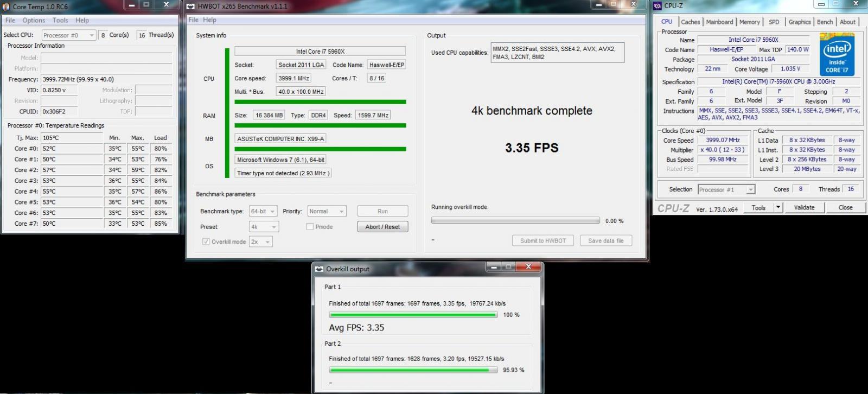Viewport: 868px width, 394px height.
Task: Click the HWBOT x265 Benchmark title bar icon
Action: coord(191,7)
